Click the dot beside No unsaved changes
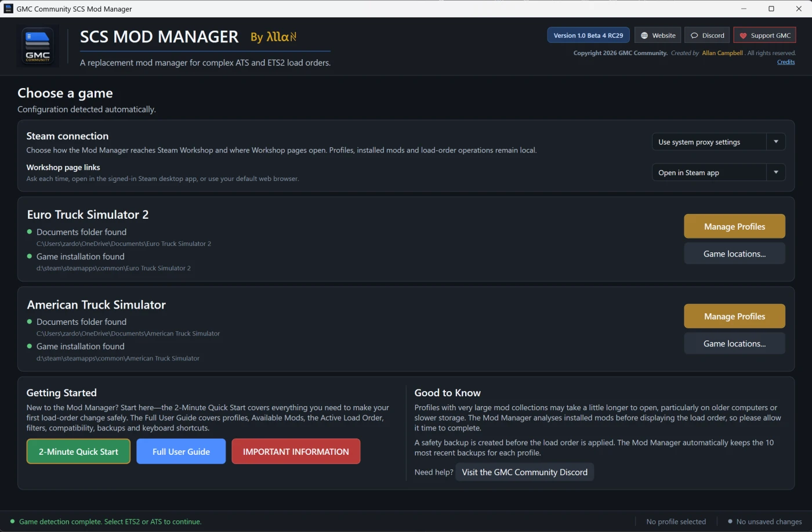Screen dimensions: 812x532 pos(730,522)
